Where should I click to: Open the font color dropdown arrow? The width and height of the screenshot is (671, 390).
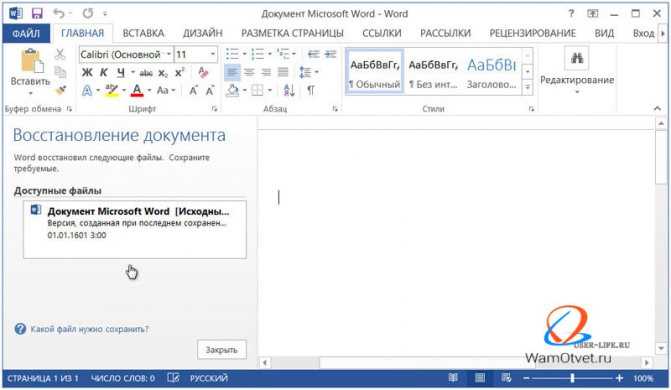point(149,90)
